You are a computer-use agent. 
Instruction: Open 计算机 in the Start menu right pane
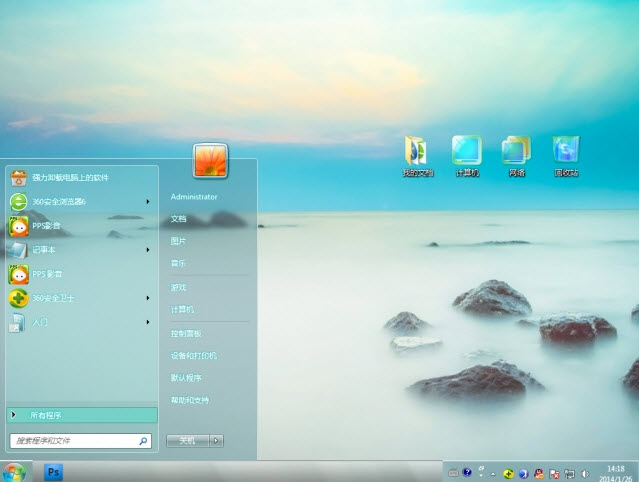pyautogui.click(x=182, y=310)
